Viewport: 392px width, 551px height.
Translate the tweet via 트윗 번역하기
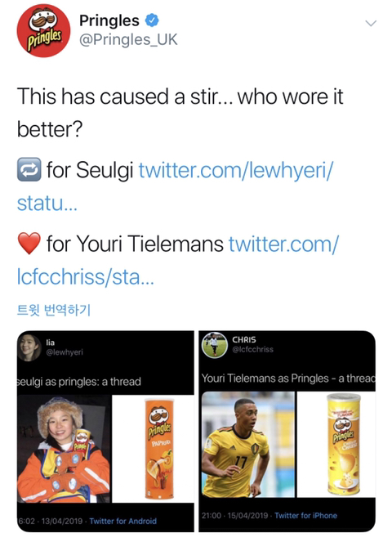pyautogui.click(x=54, y=310)
